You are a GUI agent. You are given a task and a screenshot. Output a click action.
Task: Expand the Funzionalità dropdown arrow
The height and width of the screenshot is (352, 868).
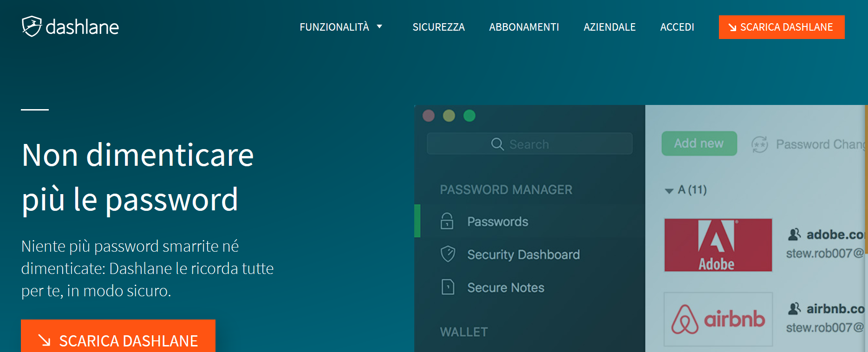click(379, 26)
